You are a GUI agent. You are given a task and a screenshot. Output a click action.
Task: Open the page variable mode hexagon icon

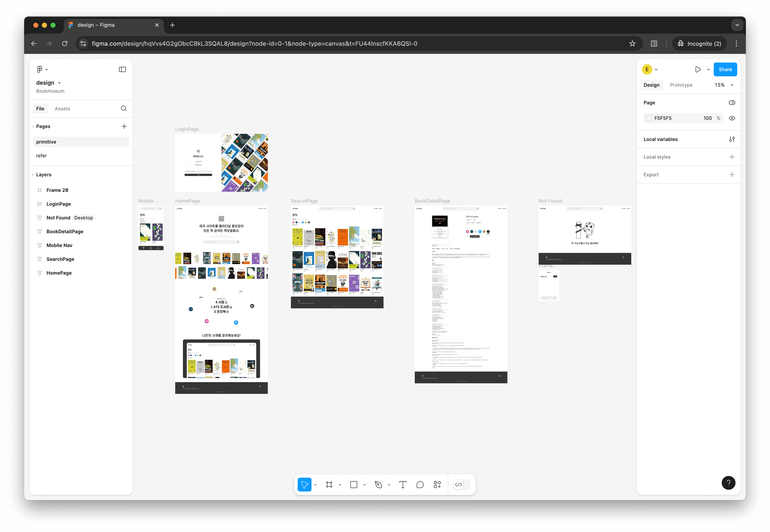pos(732,103)
